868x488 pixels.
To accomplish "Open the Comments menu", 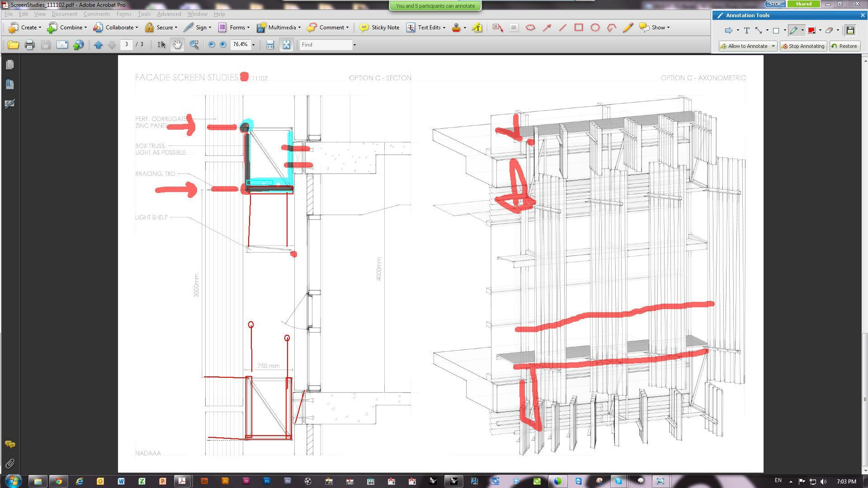I will click(x=97, y=14).
